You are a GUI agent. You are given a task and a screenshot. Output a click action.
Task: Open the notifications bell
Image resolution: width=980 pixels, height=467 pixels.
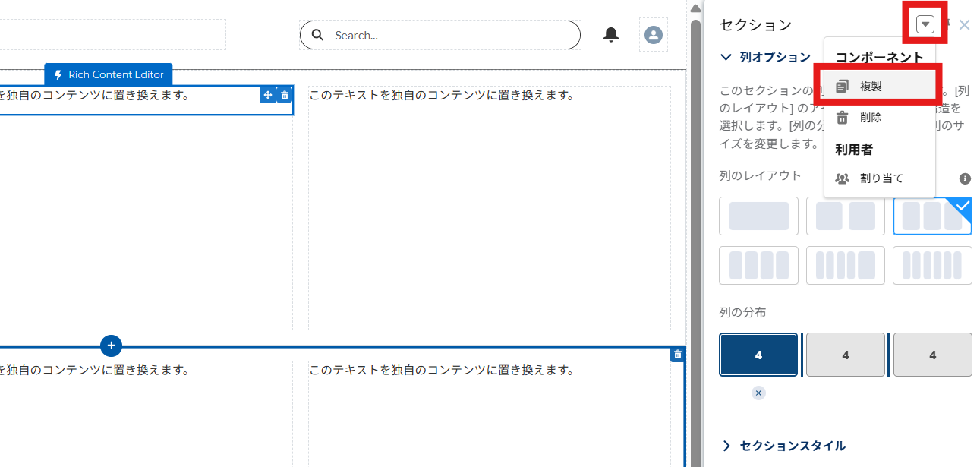(610, 35)
